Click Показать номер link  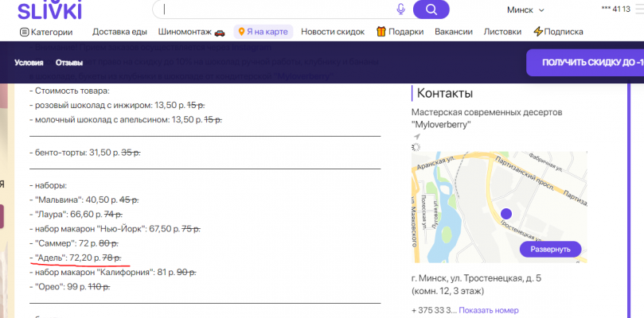(488, 310)
